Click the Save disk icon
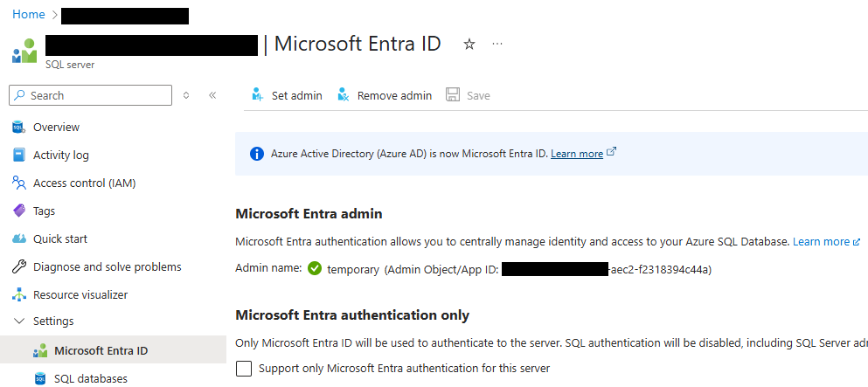The image size is (868, 387). coord(453,95)
